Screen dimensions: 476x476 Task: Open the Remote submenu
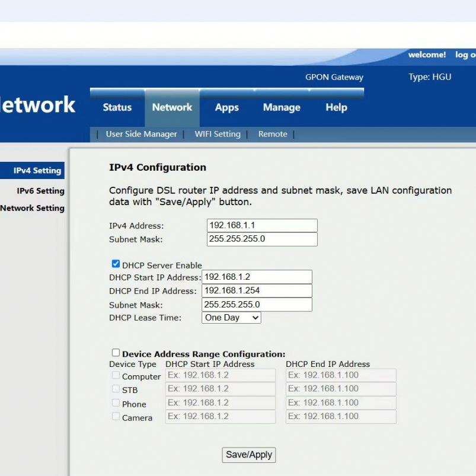[273, 134]
